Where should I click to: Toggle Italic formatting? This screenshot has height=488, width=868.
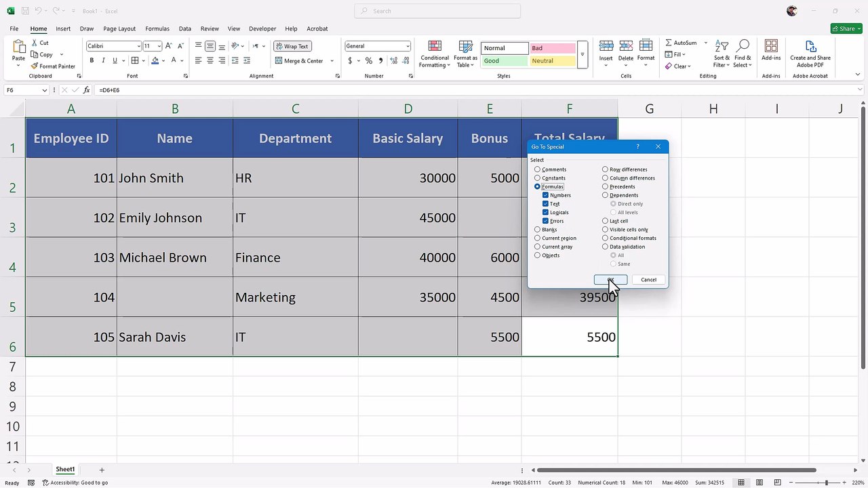coord(103,60)
